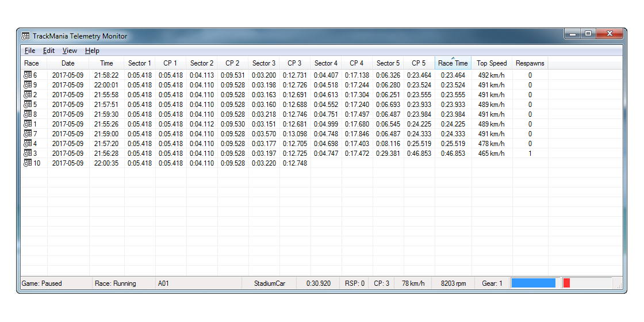Click the race 9 row icon
Image resolution: width=644 pixels, height=322 pixels.
point(28,85)
